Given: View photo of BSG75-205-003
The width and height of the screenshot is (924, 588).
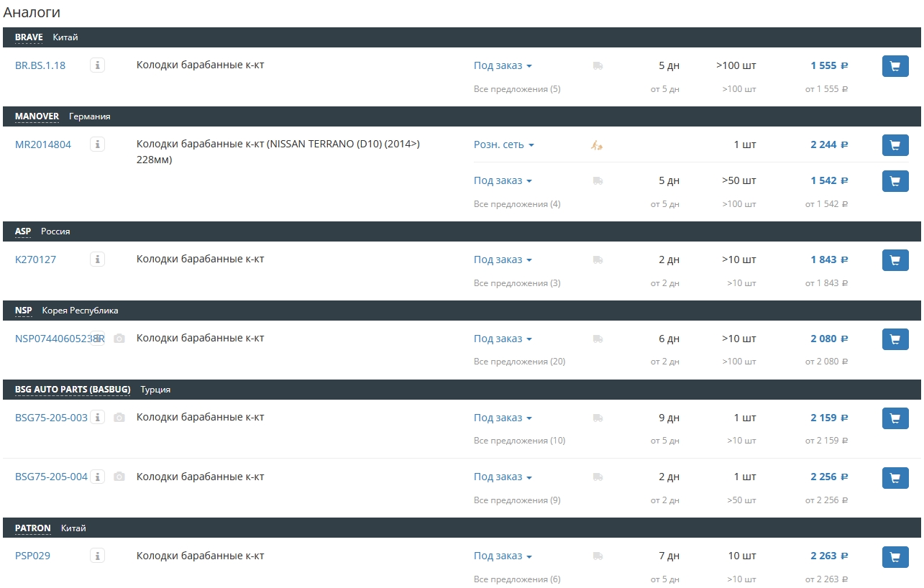Looking at the screenshot, I should tap(119, 418).
